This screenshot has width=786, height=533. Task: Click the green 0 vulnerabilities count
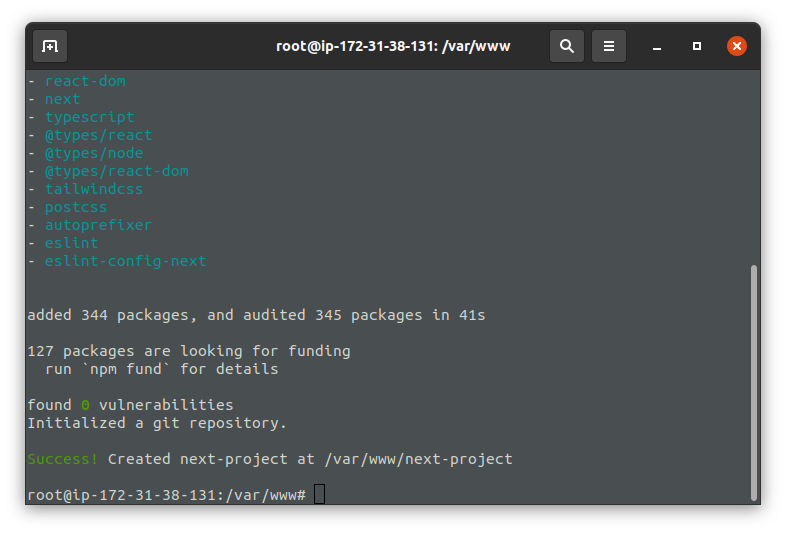pyautogui.click(x=85, y=405)
